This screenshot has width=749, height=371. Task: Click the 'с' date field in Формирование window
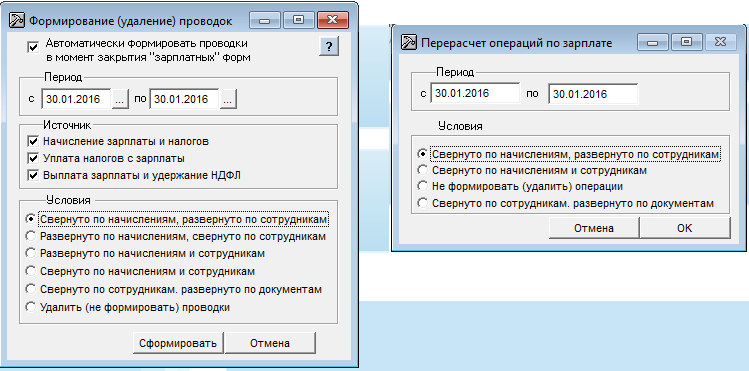click(x=76, y=99)
